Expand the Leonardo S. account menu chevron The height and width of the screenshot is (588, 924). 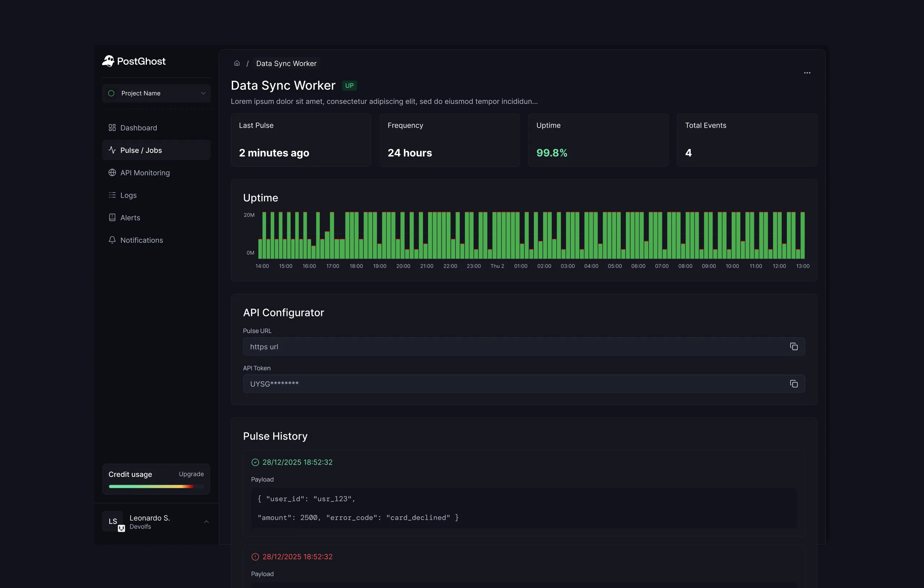click(x=206, y=522)
